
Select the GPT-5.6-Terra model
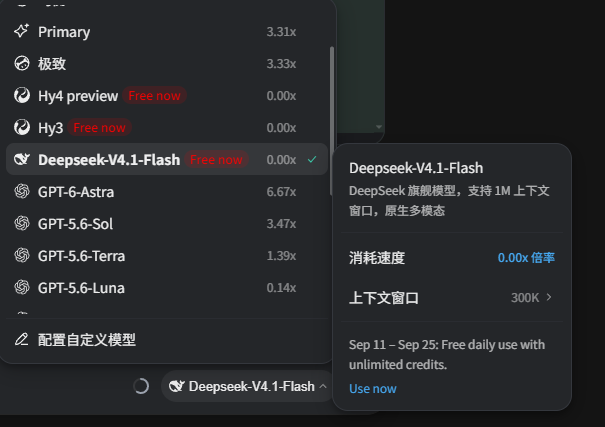[x=167, y=256]
